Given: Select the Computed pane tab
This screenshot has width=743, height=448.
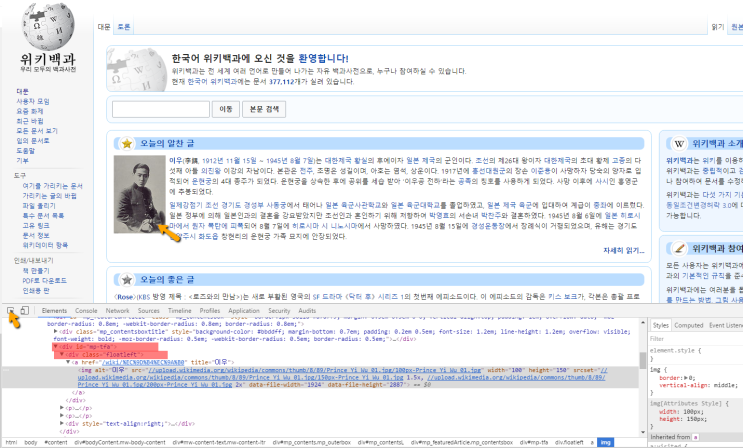Looking at the screenshot, I should click(x=689, y=325).
